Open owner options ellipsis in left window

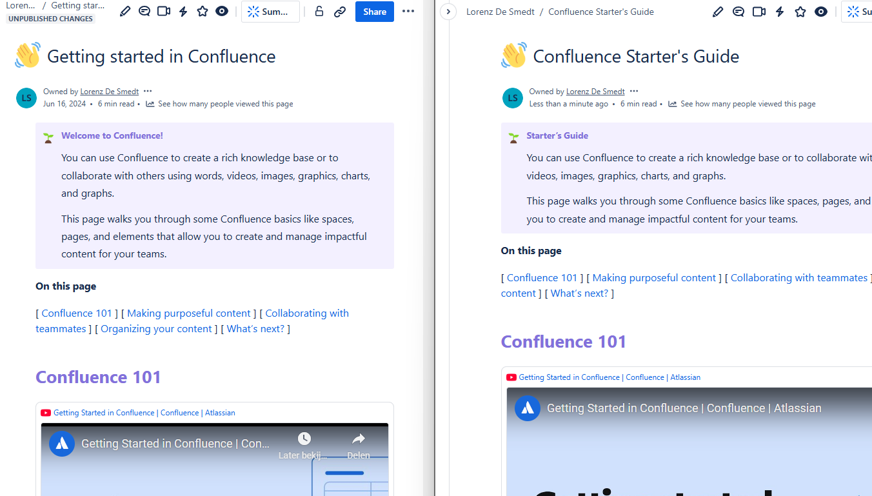147,91
